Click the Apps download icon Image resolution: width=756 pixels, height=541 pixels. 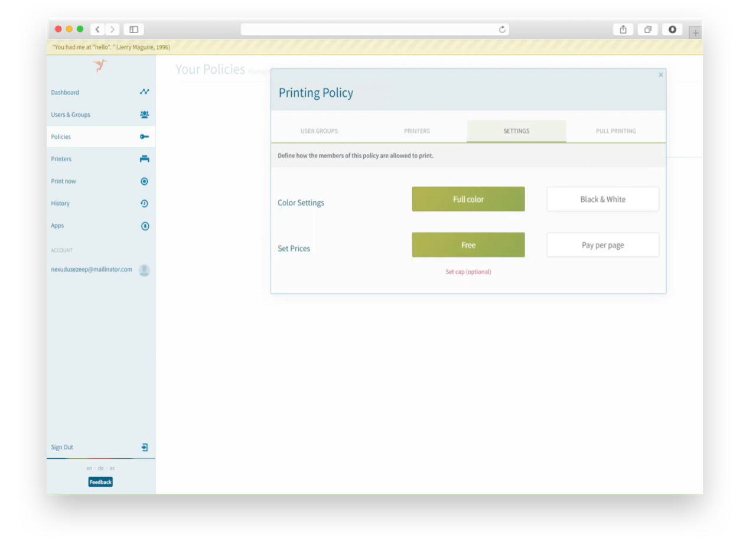coord(144,226)
